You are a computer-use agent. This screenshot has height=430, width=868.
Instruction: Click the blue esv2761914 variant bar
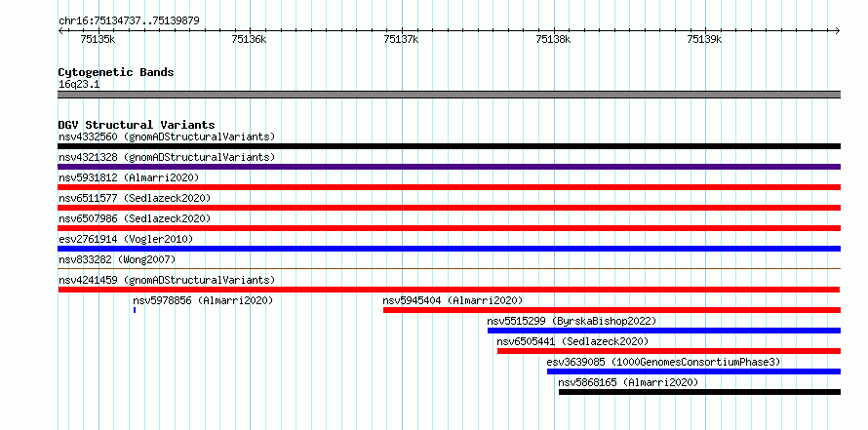click(449, 249)
